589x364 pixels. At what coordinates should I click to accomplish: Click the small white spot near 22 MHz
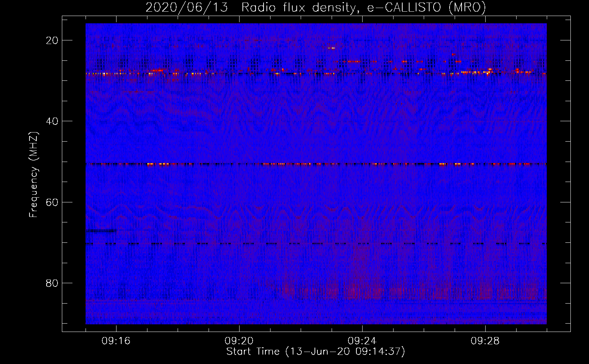point(331,48)
